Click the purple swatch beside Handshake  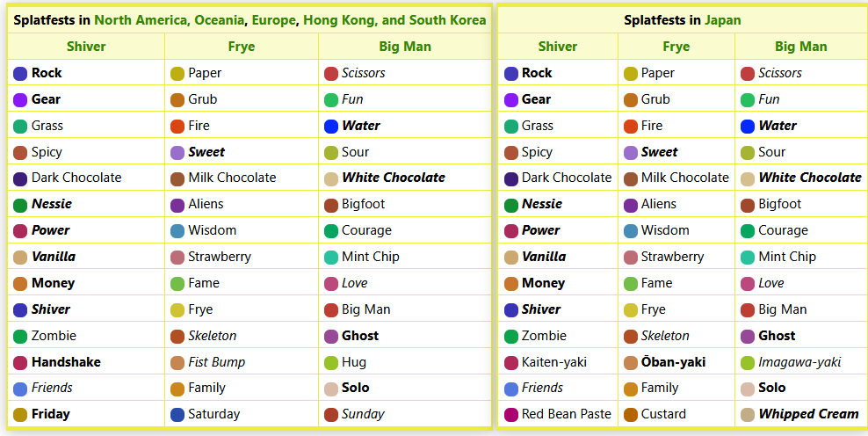(x=20, y=362)
